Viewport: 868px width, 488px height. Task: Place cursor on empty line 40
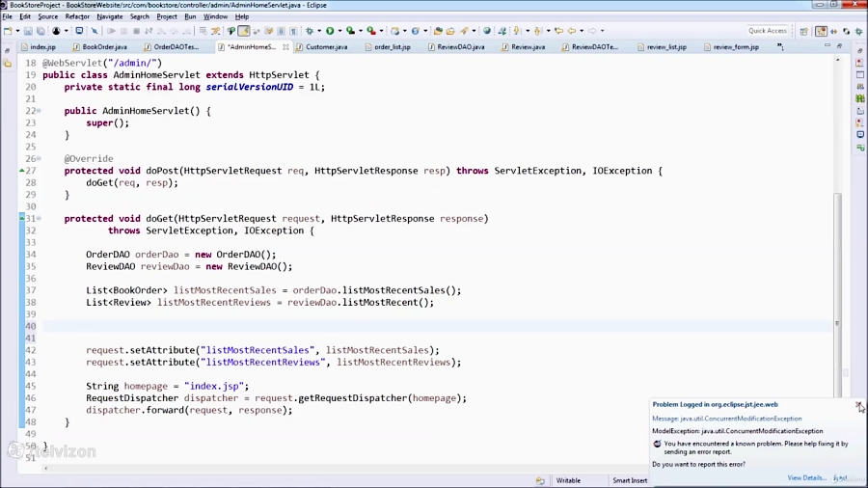[x=437, y=326]
